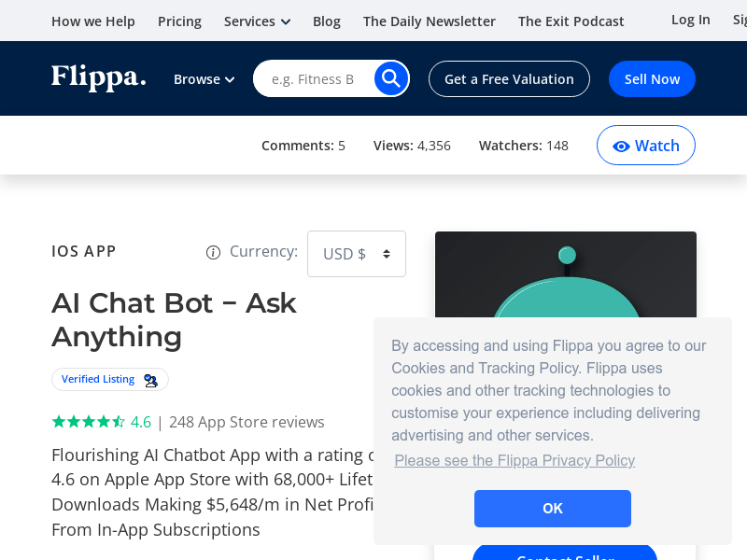
Task: Open the Services dropdown menu
Action: click(258, 21)
